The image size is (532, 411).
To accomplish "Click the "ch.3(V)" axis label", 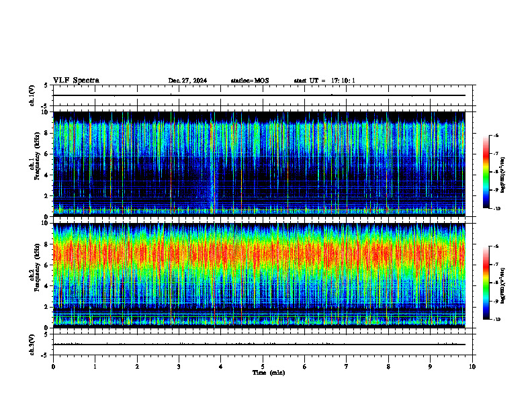I will click(32, 345).
